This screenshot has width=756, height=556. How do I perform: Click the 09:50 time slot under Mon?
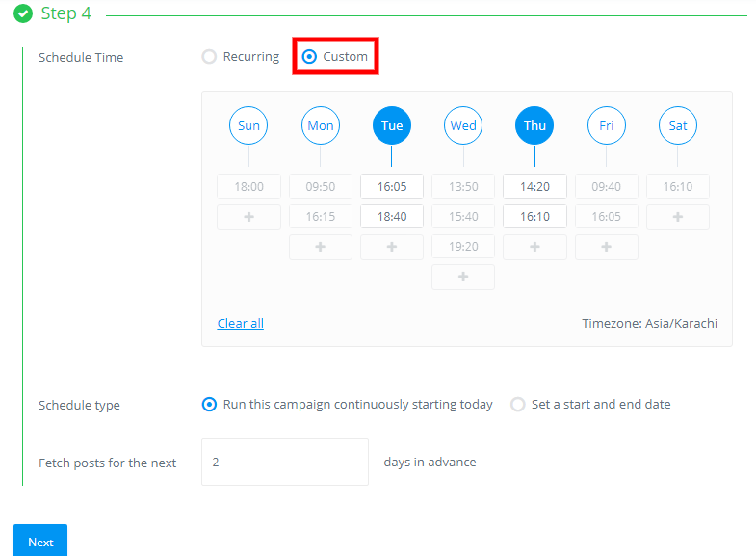[320, 187]
